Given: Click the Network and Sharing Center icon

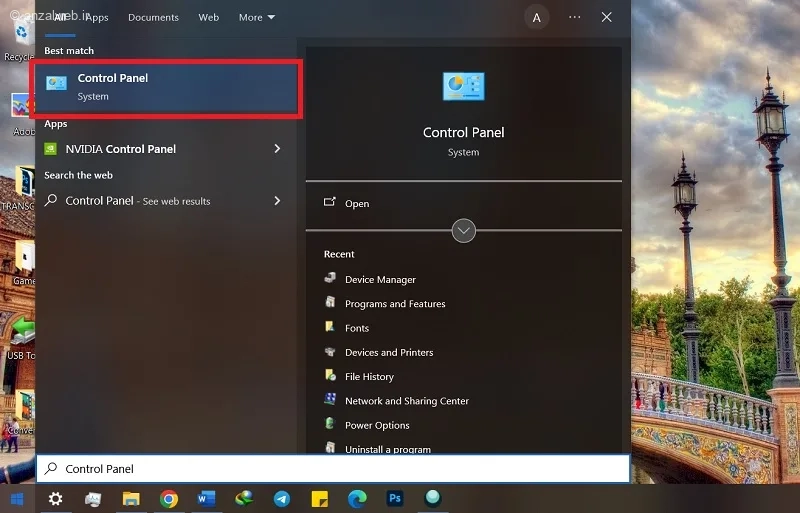Looking at the screenshot, I should coord(330,399).
